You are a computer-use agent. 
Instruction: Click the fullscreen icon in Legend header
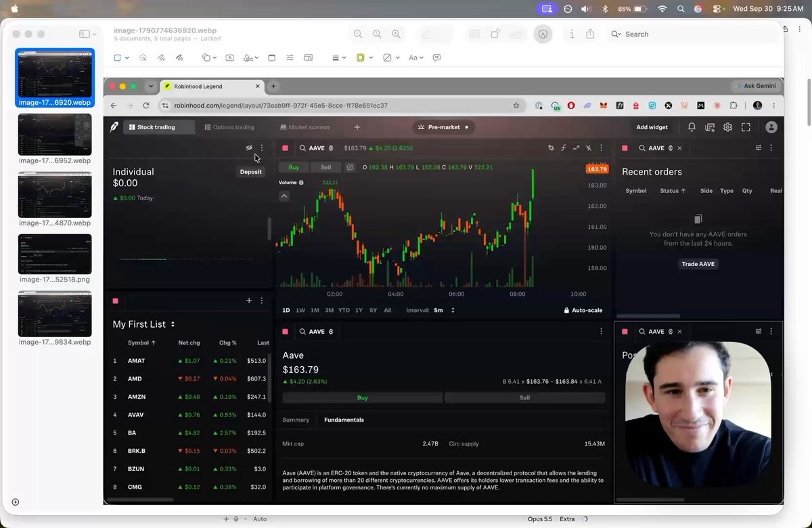pos(746,127)
